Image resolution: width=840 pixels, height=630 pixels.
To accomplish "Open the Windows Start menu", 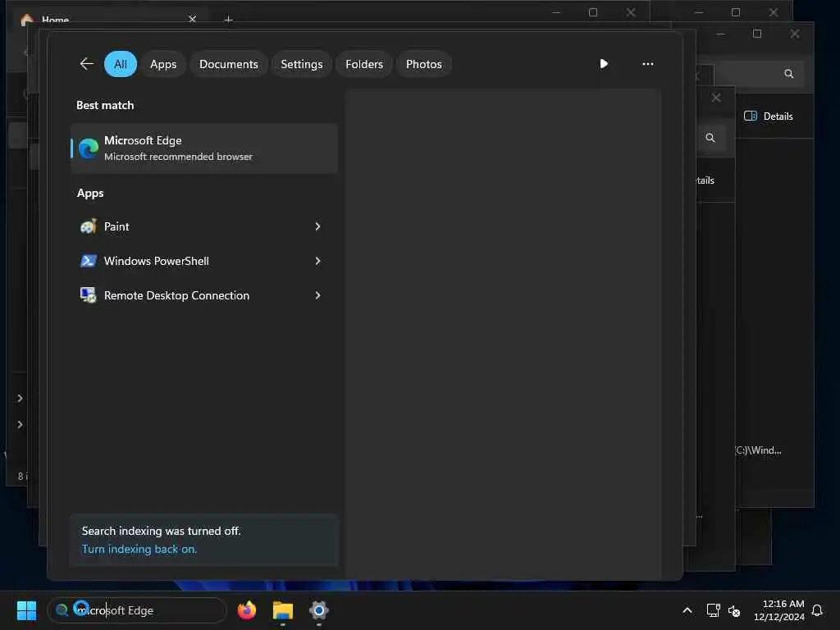I will pyautogui.click(x=26, y=610).
